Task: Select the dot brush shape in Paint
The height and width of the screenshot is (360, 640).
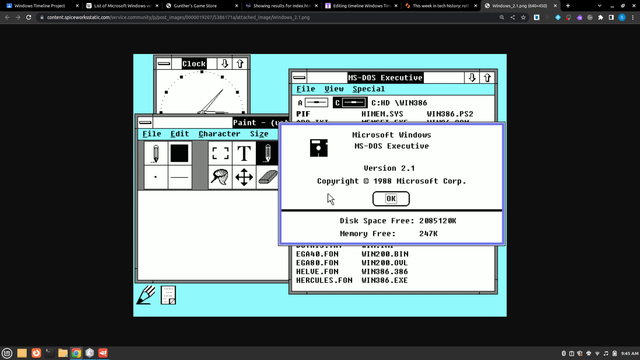Action: (x=156, y=177)
